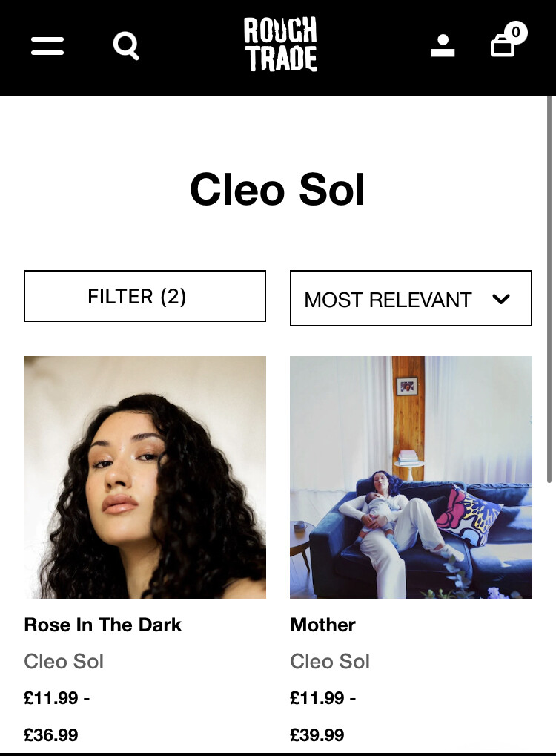556x756 pixels.
Task: Expand the MOST RELEVANT sort dropdown
Action: [x=411, y=298]
